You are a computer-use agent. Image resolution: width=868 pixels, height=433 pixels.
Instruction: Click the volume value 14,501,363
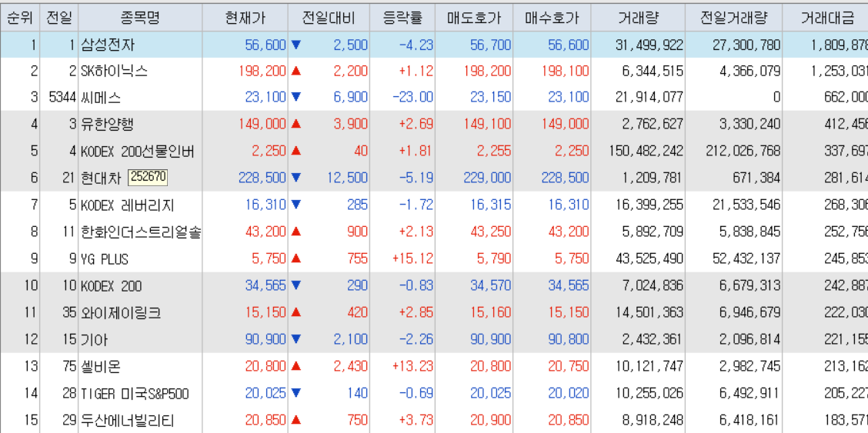pos(649,313)
